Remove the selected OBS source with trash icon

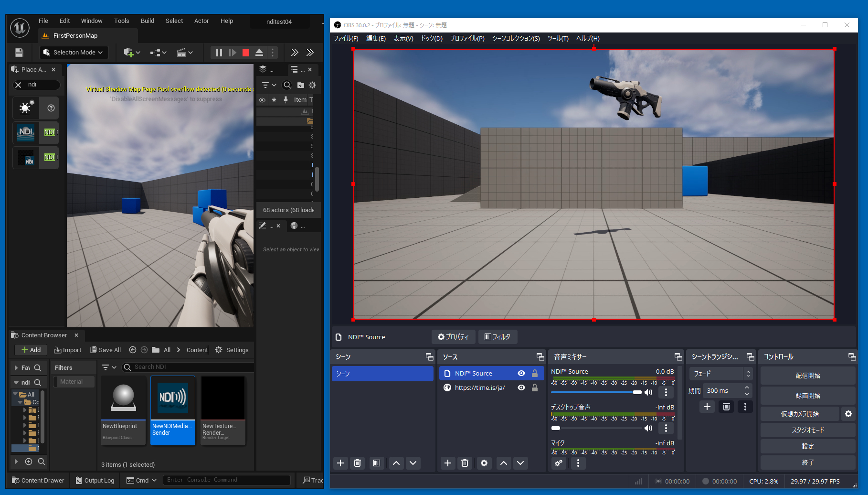point(465,463)
